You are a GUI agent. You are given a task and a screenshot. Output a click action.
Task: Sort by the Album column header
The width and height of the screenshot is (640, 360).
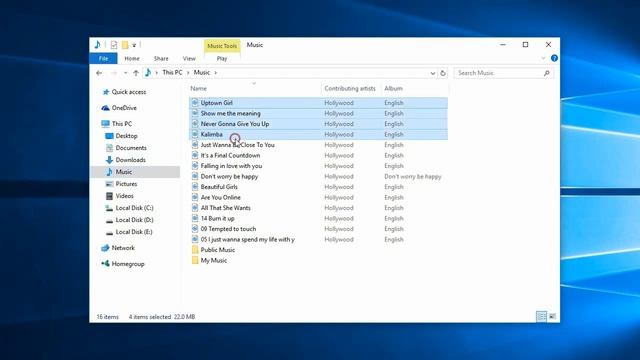(x=393, y=88)
